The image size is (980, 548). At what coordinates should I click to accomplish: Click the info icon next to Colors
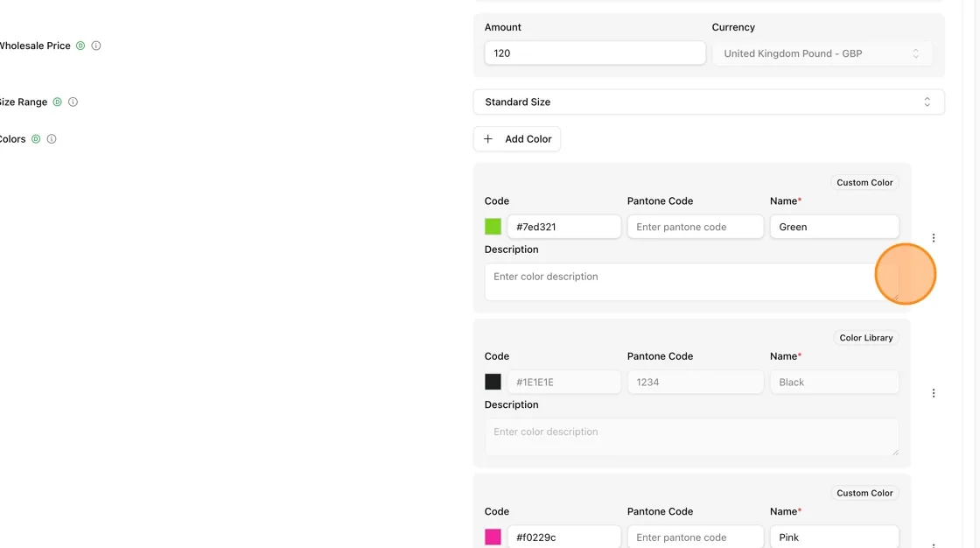click(52, 139)
